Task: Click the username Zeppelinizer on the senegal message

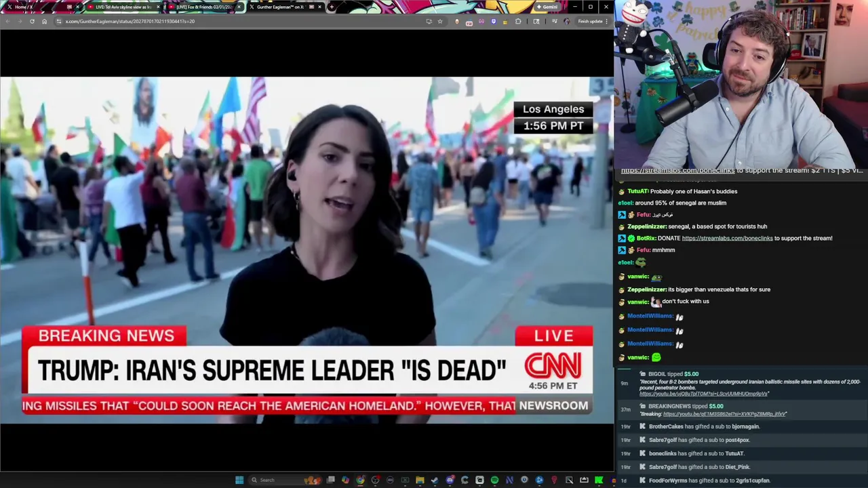Action: pyautogui.click(x=647, y=226)
